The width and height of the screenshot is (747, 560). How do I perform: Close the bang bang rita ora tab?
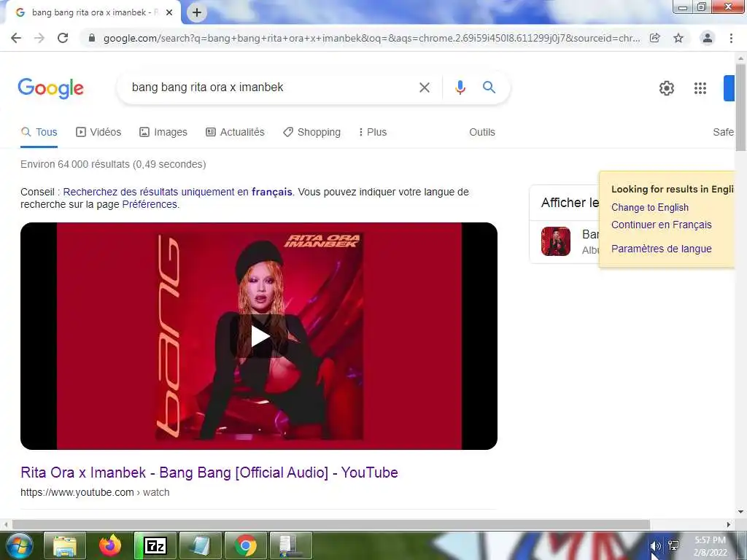(x=169, y=13)
